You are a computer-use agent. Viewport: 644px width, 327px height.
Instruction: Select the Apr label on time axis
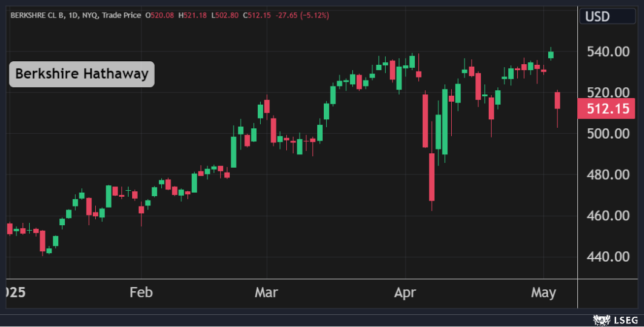pyautogui.click(x=404, y=293)
